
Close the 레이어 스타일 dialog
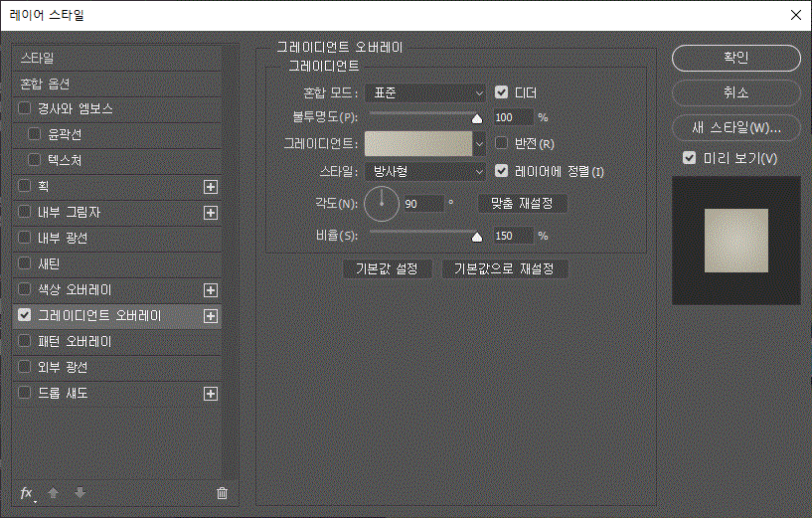(796, 15)
